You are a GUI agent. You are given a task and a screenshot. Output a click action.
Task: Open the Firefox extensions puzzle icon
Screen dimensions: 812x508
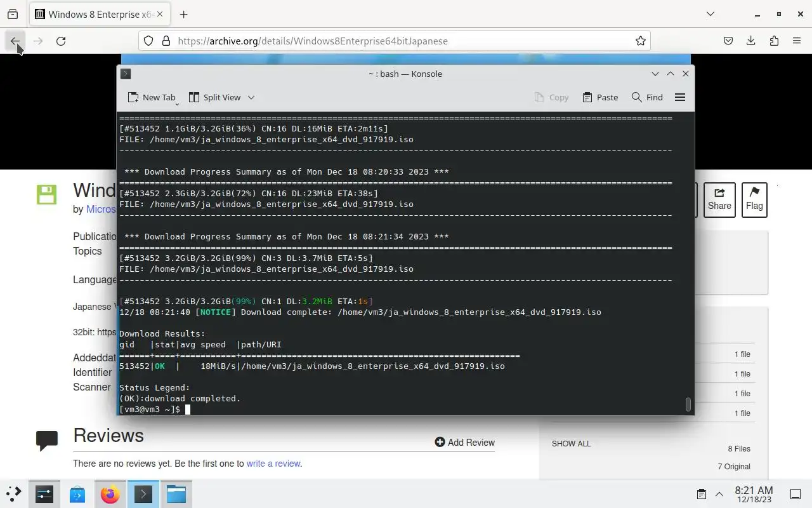click(x=774, y=41)
